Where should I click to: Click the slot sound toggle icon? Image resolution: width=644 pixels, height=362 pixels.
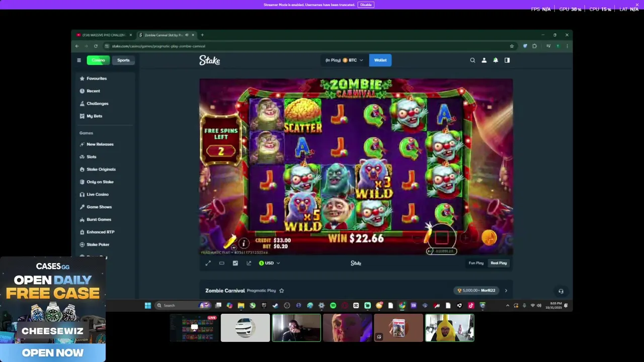(x=233, y=247)
